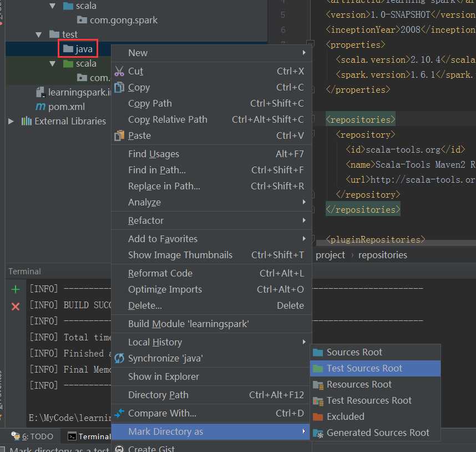
Task: Mark directory as Excluded
Action: 375,417
